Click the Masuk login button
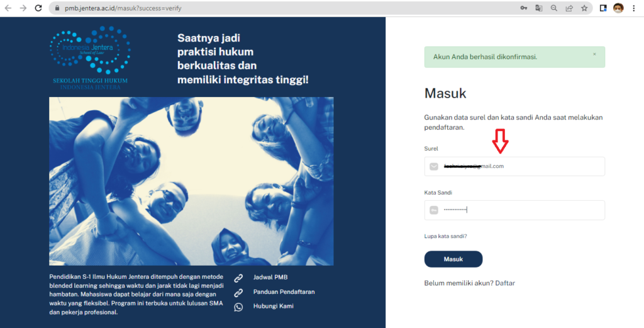The height and width of the screenshot is (328, 644). (453, 259)
